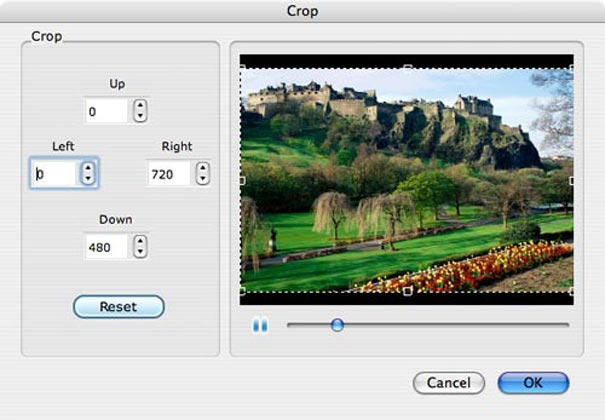Screen dimensions: 605x420
Task: Click the castle preview image
Action: 407,180
